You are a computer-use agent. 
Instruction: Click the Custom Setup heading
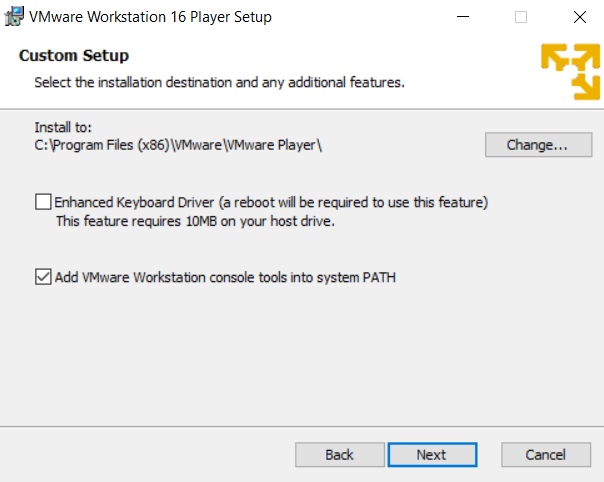click(x=74, y=56)
